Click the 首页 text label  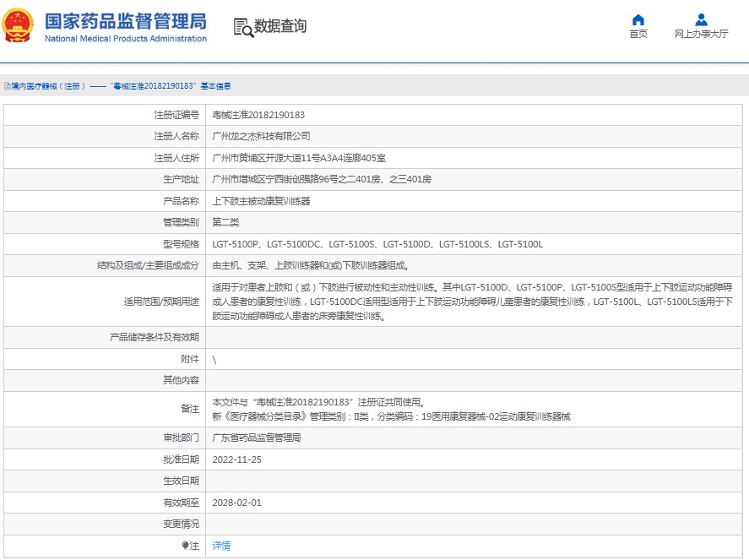pos(638,34)
